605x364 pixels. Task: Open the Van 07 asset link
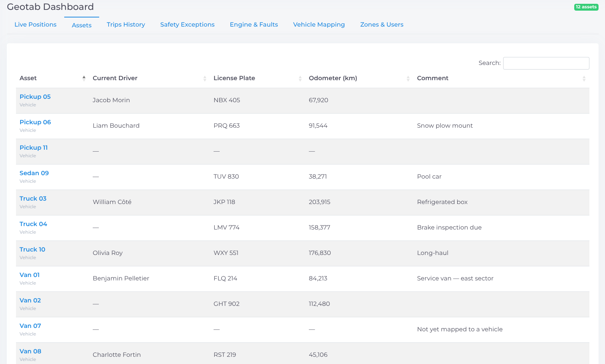click(x=30, y=326)
